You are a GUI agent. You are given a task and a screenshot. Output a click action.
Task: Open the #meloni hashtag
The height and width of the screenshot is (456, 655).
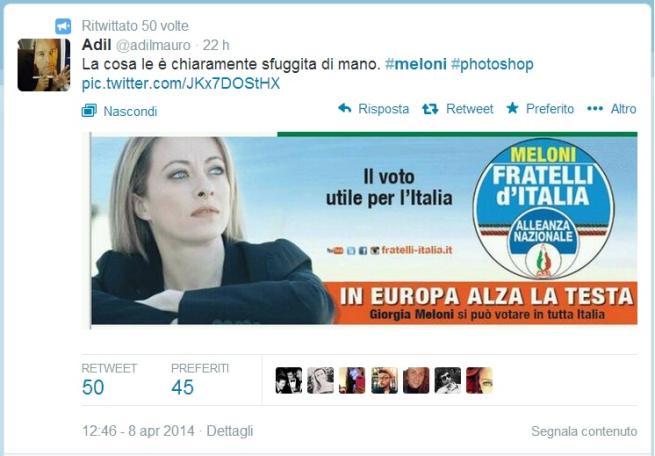pyautogui.click(x=416, y=64)
